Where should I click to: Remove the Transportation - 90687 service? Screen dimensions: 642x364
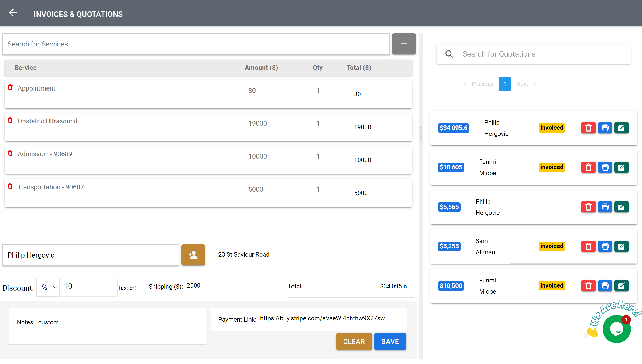coord(10,186)
